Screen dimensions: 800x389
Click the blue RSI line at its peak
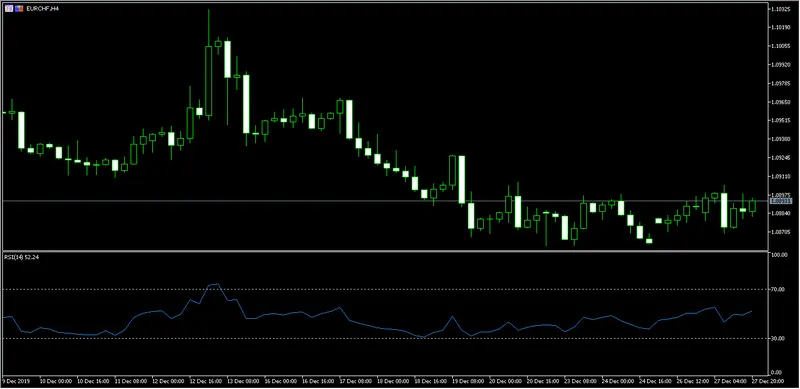[217, 284]
